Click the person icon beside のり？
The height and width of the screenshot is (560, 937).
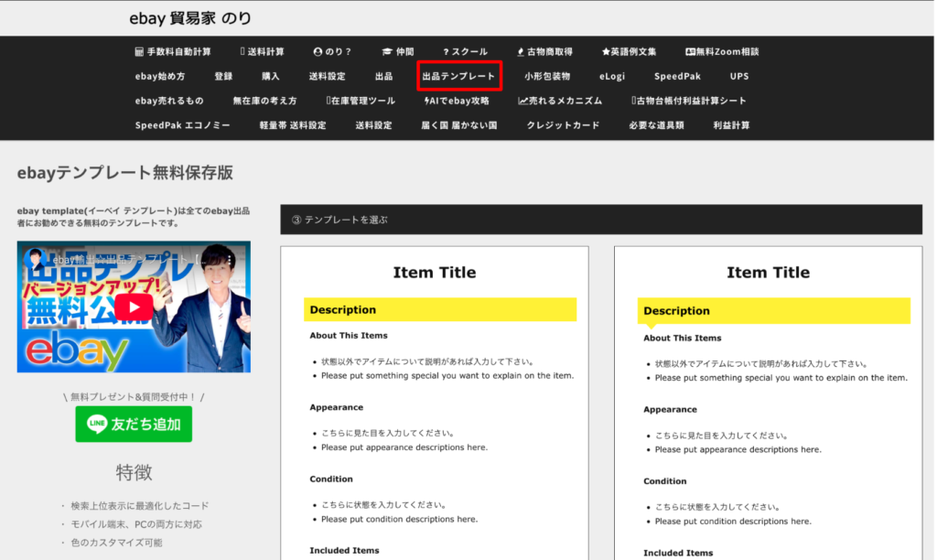tap(318, 52)
